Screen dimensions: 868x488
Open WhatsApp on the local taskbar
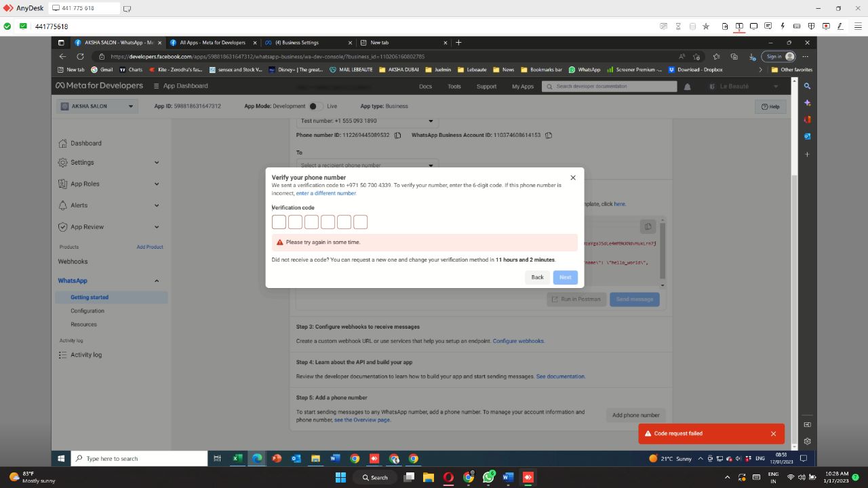pyautogui.click(x=488, y=477)
